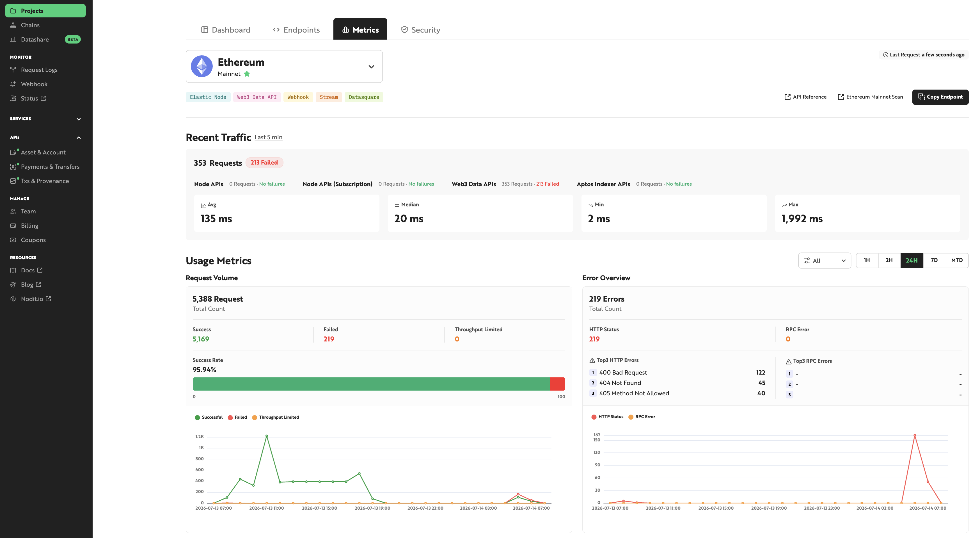Click the Status sidebar icon
The width and height of the screenshot is (980, 538).
[x=13, y=98]
